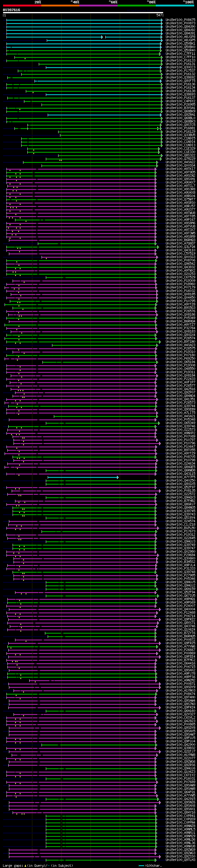Select the UniRef100_P32764 label
Viewport: 197px width, 868px height.
click(x=180, y=328)
